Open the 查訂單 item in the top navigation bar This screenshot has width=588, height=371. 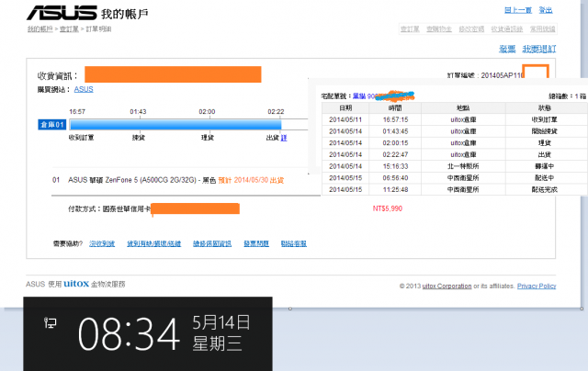(x=410, y=28)
